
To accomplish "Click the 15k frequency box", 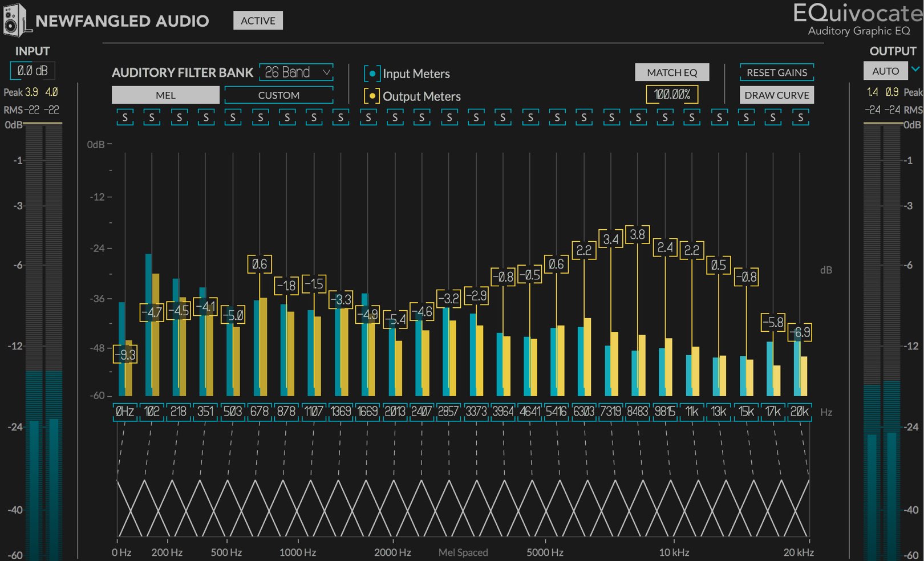I will (x=745, y=412).
